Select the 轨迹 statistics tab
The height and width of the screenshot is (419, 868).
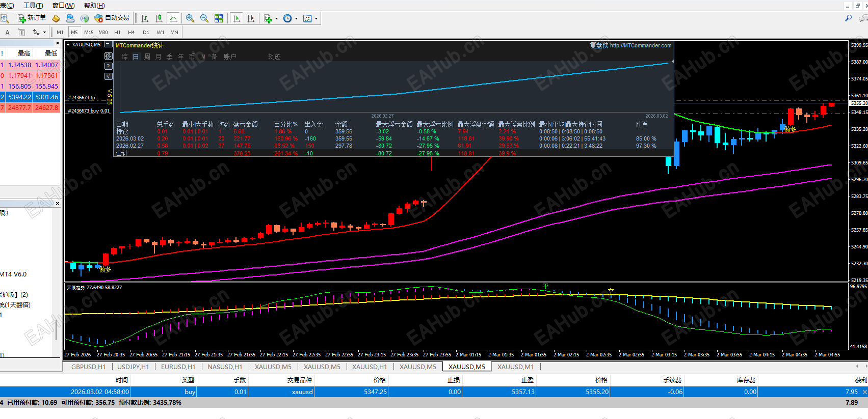click(x=275, y=57)
